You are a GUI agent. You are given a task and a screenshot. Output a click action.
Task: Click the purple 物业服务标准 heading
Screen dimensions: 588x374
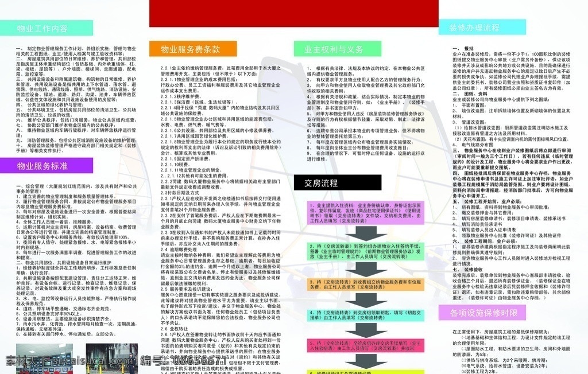(47, 166)
